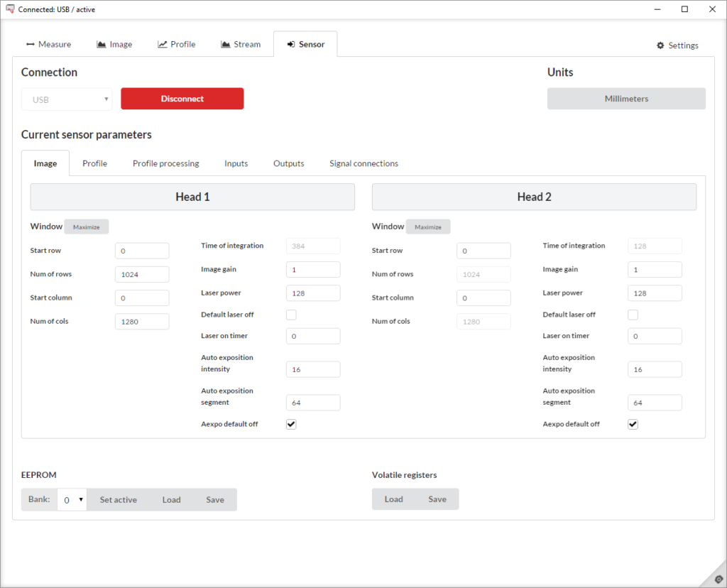Click the round icon in the bottom-right corner
This screenshot has width=727, height=588.
(718, 579)
